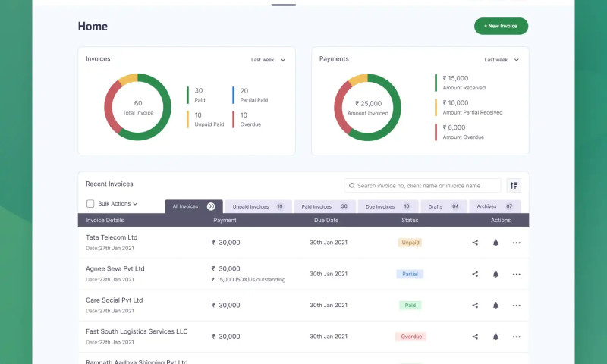607x364 pixels.
Task: Switch to Unpaid Invoices tab
Action: [x=258, y=206]
